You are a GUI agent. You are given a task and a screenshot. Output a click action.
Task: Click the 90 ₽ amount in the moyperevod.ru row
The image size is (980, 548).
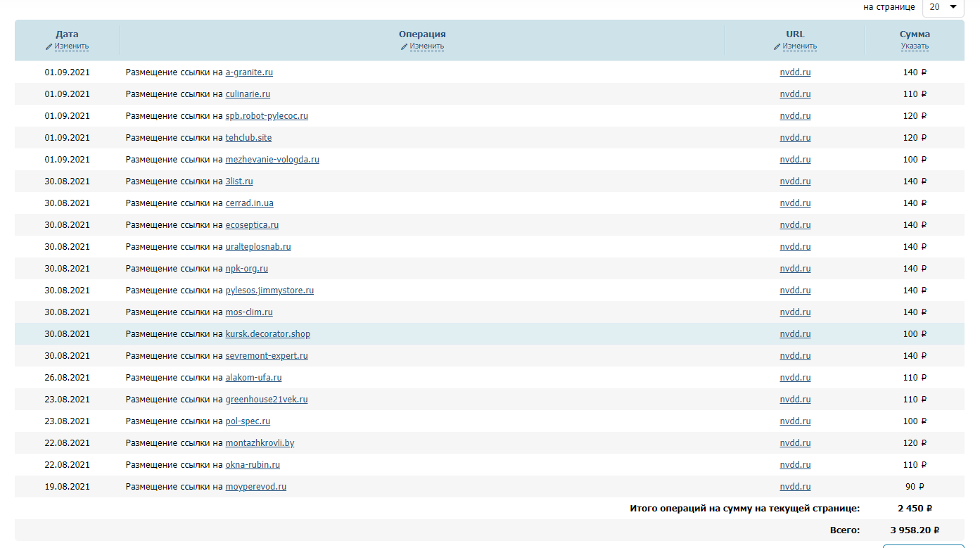pos(915,487)
